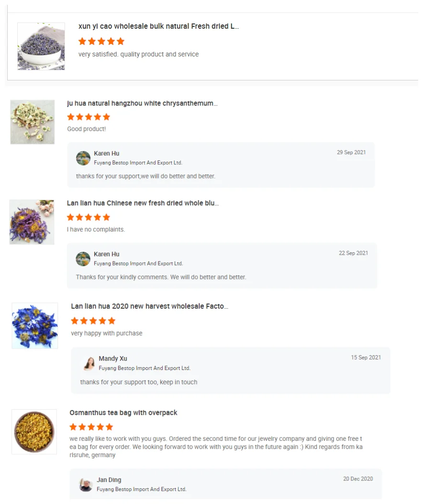Open the lavender product thumbnail
This screenshot has width=423, height=504.
pyautogui.click(x=41, y=46)
